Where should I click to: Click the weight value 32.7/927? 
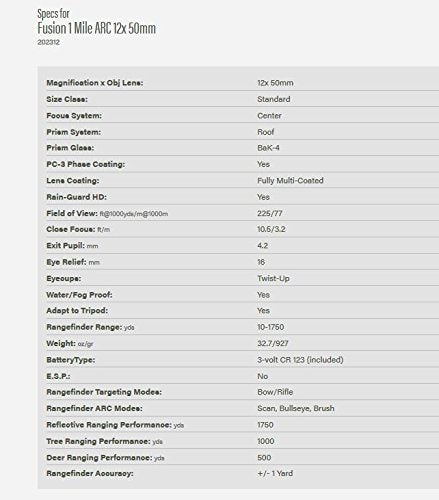coord(273,343)
